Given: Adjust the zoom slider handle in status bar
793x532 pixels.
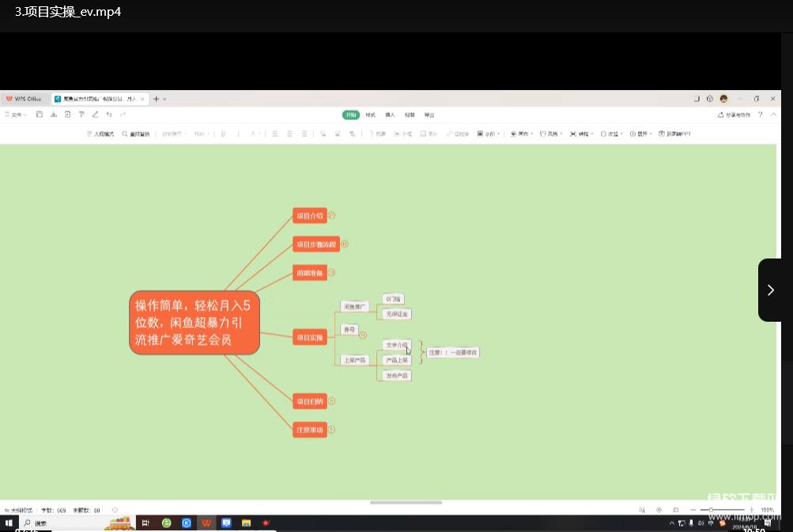Looking at the screenshot, I should tap(711, 510).
